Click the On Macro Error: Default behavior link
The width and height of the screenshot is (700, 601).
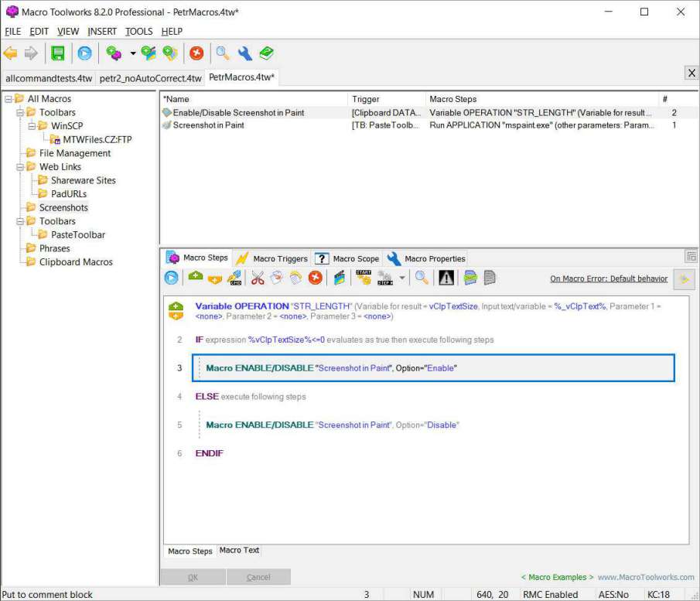(x=608, y=278)
